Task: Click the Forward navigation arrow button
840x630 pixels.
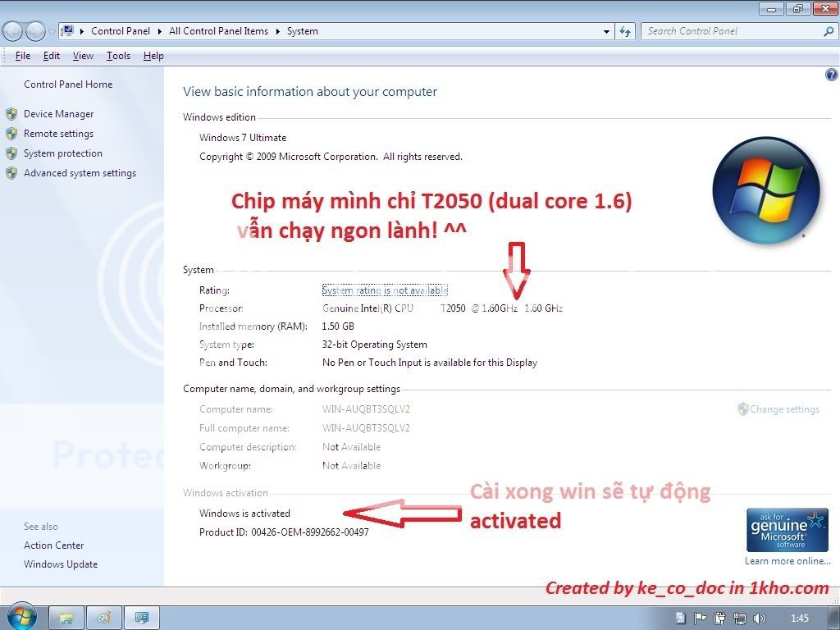Action: tap(35, 32)
